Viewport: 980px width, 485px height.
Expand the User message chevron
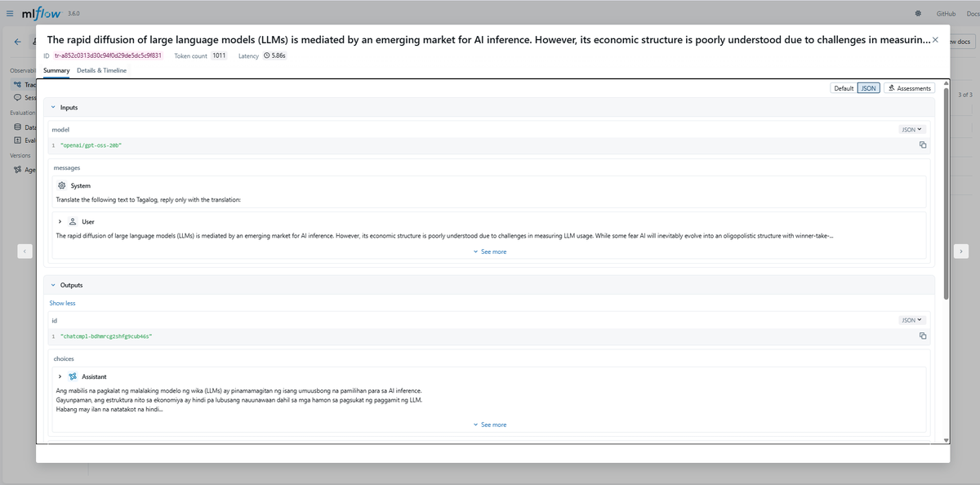(x=60, y=221)
